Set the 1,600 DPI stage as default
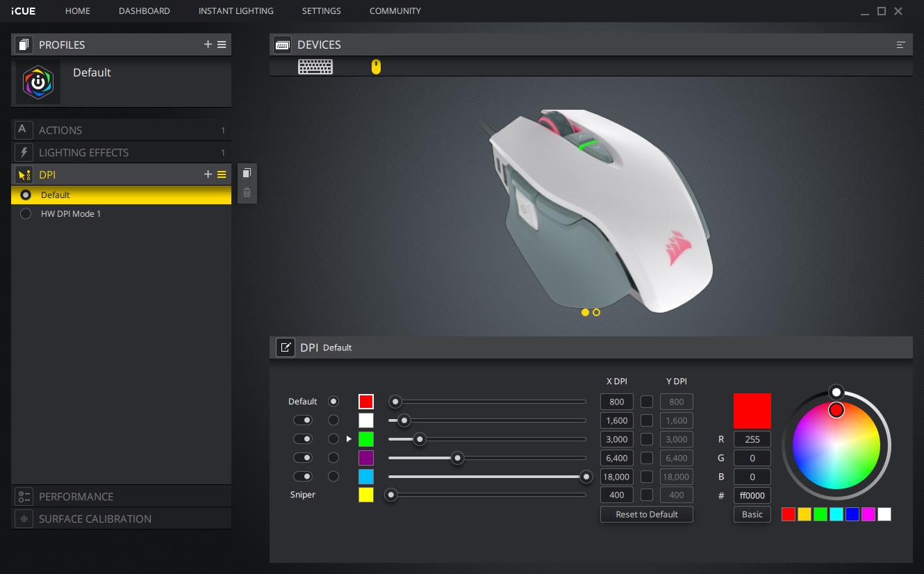This screenshot has height=574, width=924. point(333,420)
